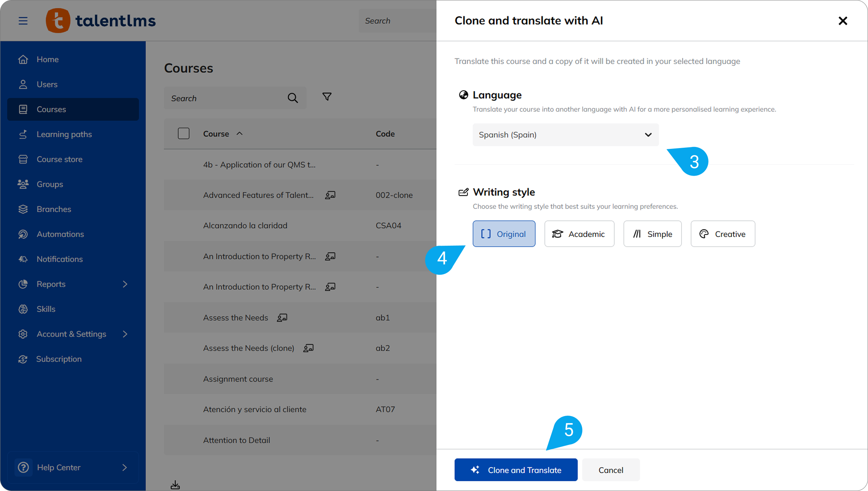Open the Automations sidebar item
Viewport: 868px width, 491px height.
click(x=60, y=234)
